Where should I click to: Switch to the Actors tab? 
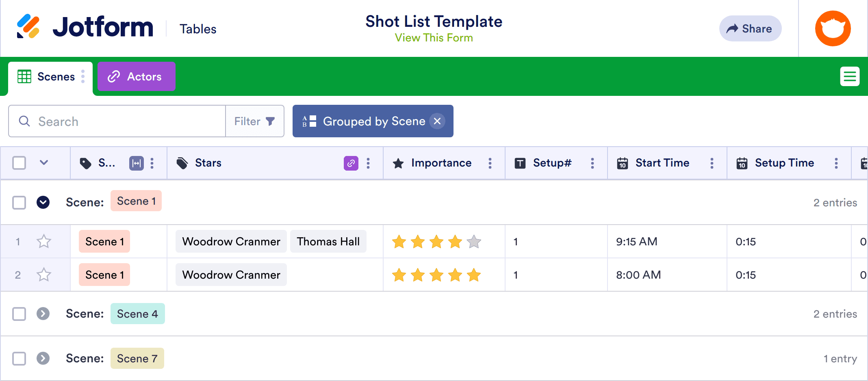(136, 76)
